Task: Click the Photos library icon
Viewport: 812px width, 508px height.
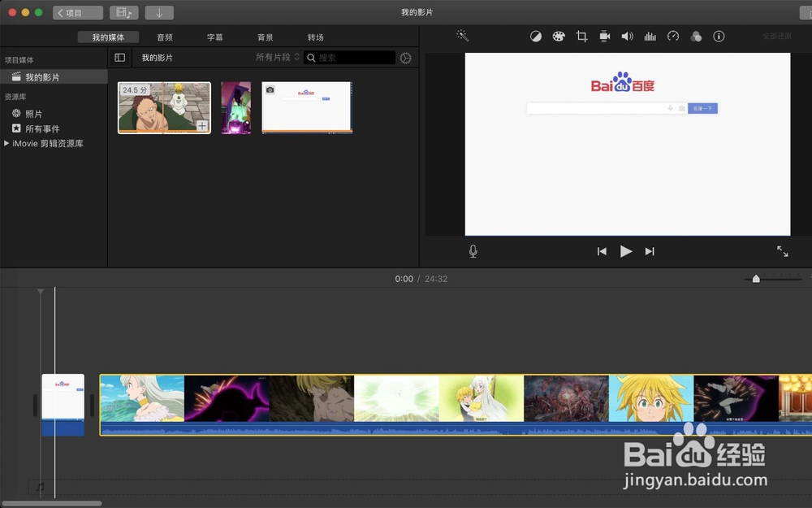Action: [x=16, y=113]
